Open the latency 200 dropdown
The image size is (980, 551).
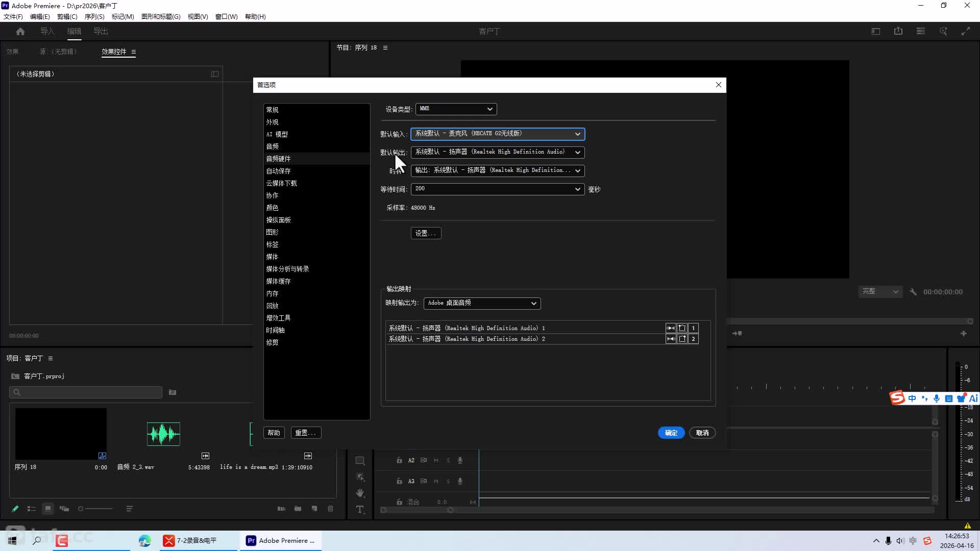click(x=498, y=189)
